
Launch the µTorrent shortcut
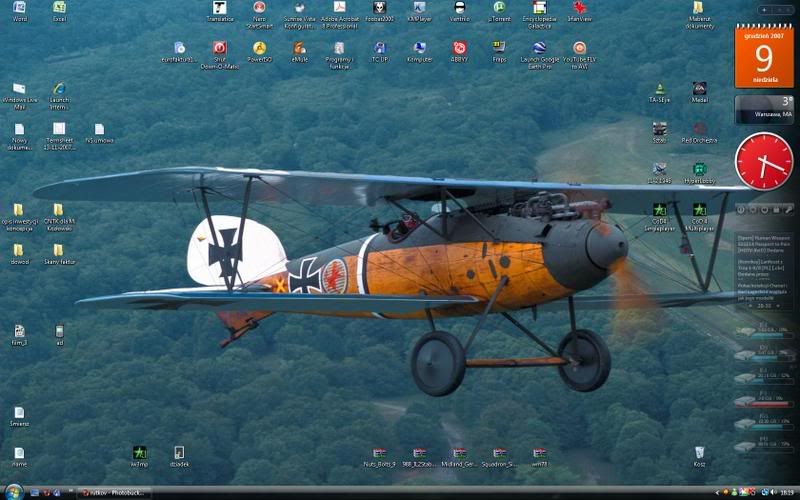499,11
